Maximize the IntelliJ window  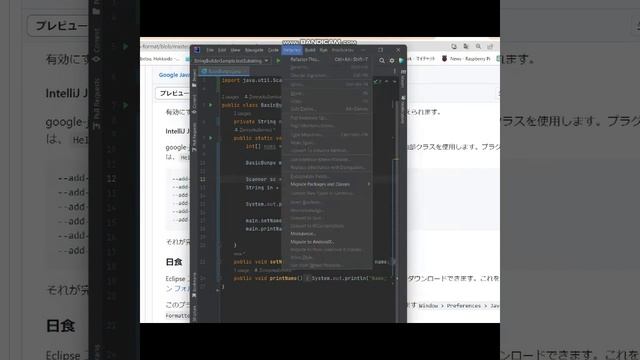380,50
